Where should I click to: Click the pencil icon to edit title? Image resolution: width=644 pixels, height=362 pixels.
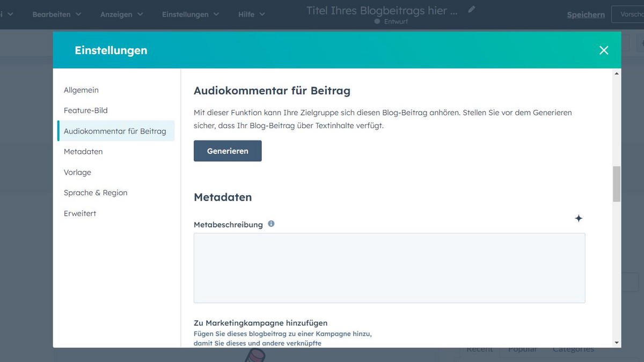pyautogui.click(x=471, y=9)
